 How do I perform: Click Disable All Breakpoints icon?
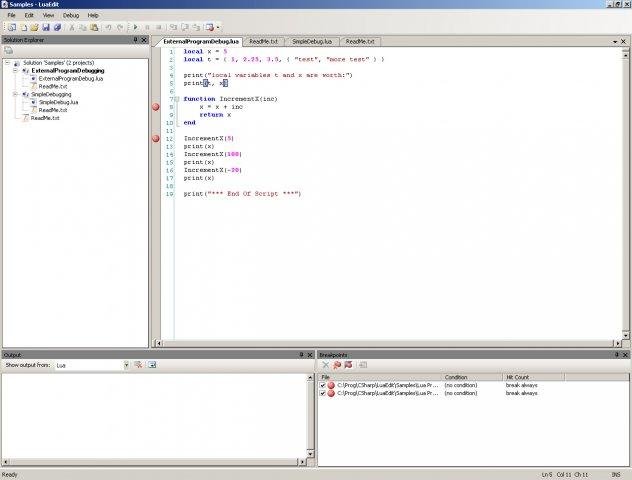[348, 365]
